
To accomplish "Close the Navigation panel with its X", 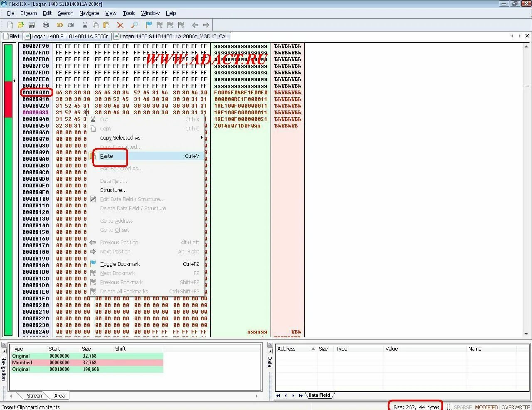I will click(4, 345).
